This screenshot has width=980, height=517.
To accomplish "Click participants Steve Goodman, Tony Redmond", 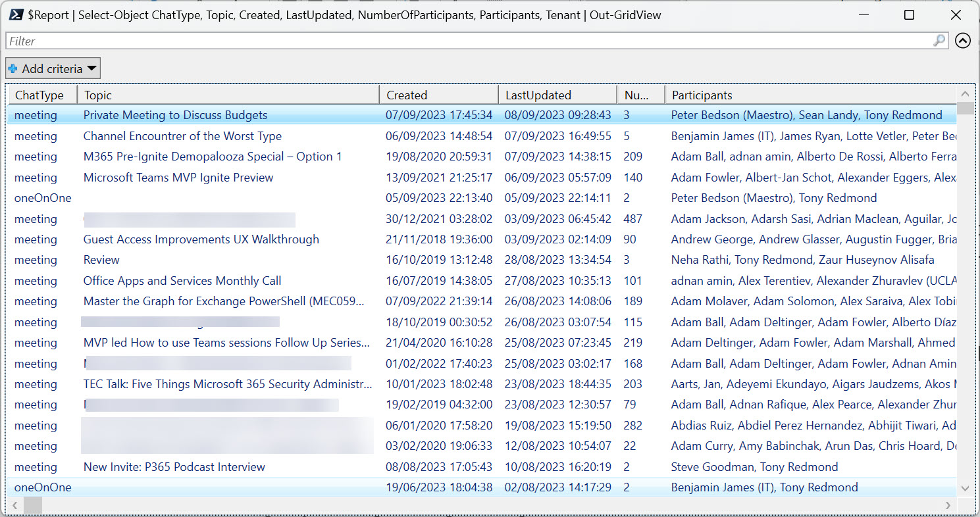I will pyautogui.click(x=754, y=467).
